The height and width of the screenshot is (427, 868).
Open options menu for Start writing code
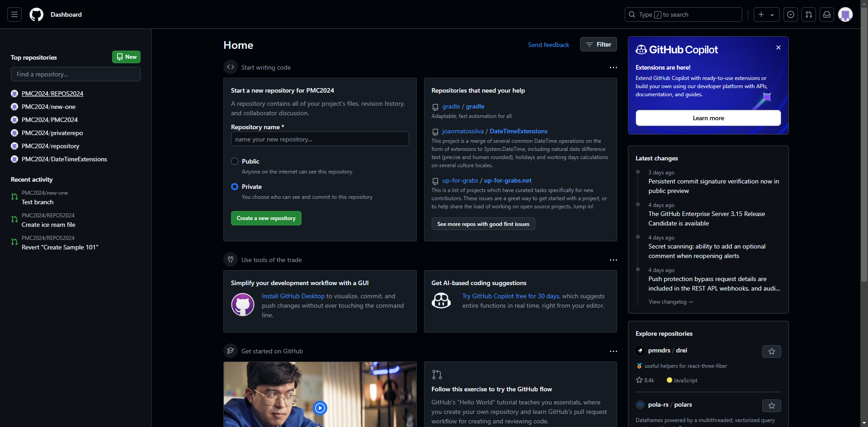[613, 67]
